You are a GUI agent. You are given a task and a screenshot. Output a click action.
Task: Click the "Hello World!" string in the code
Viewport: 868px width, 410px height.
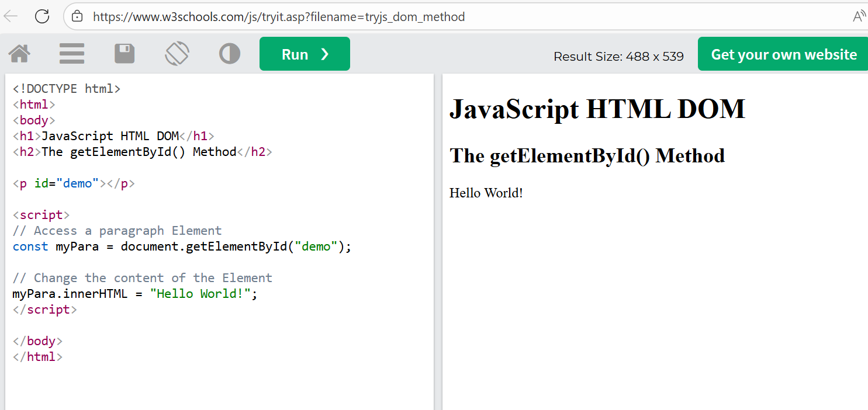point(200,294)
